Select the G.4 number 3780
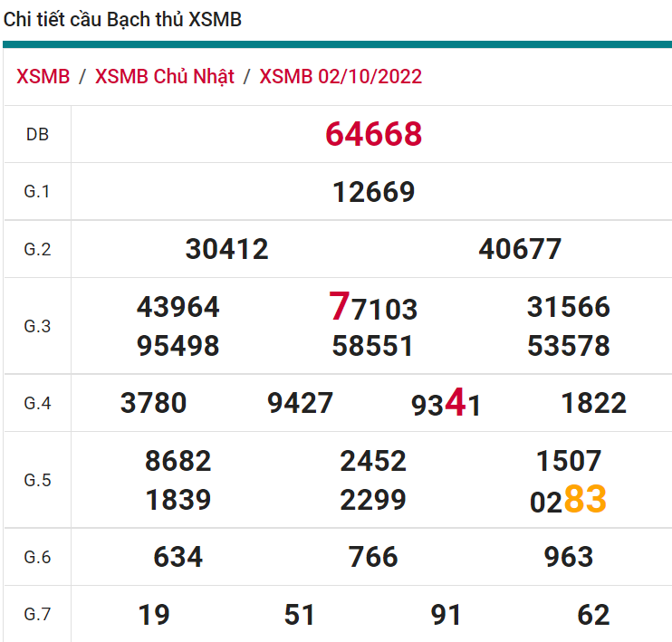Screen dimensions: 672x642 153,403
